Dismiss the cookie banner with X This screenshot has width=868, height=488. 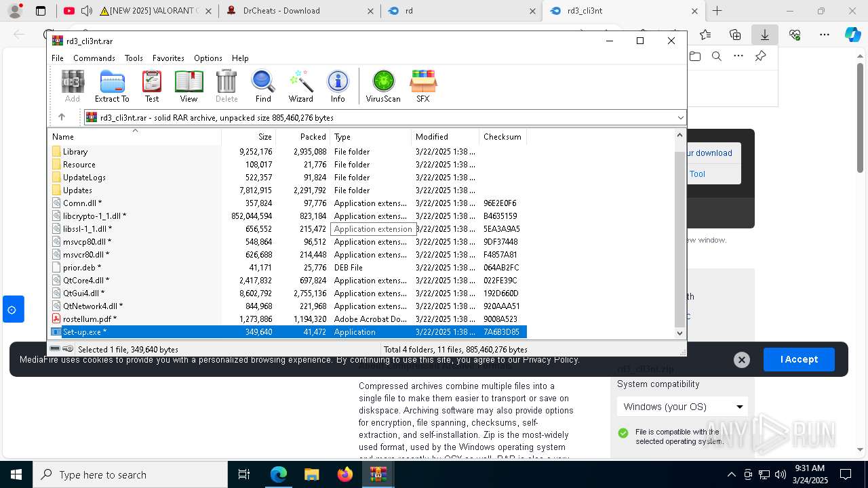coord(742,360)
